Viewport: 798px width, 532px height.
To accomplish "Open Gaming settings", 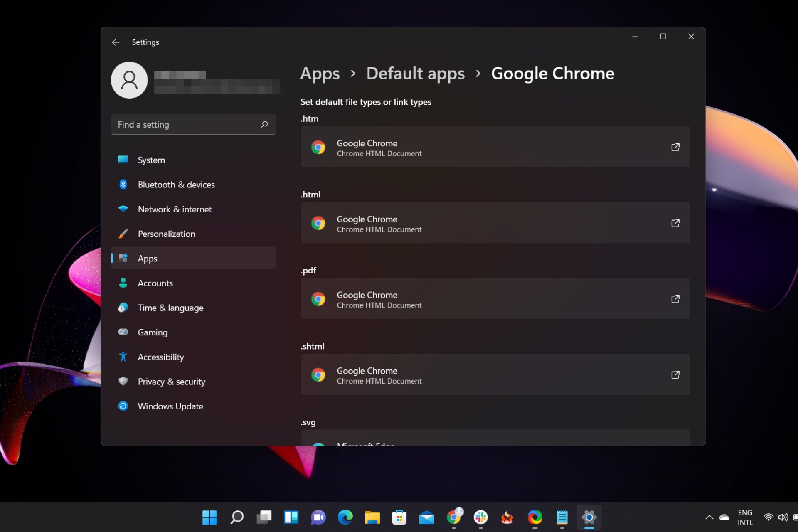I will coord(153,332).
